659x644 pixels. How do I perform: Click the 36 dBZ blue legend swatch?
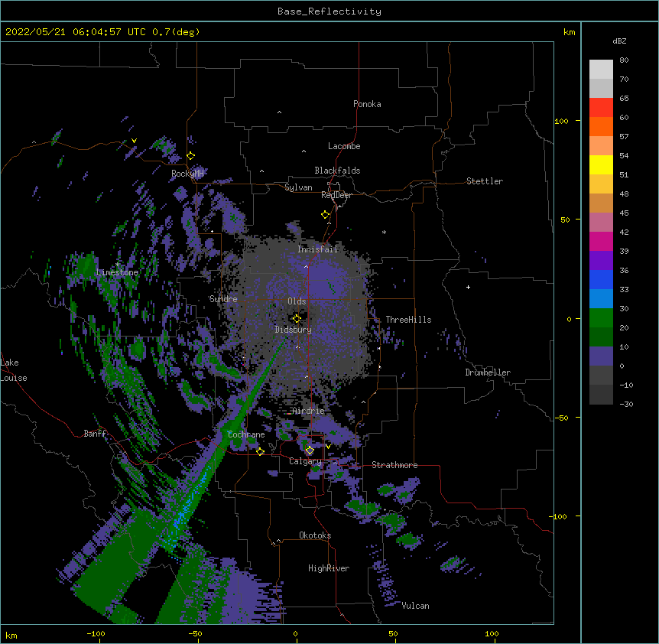601,279
